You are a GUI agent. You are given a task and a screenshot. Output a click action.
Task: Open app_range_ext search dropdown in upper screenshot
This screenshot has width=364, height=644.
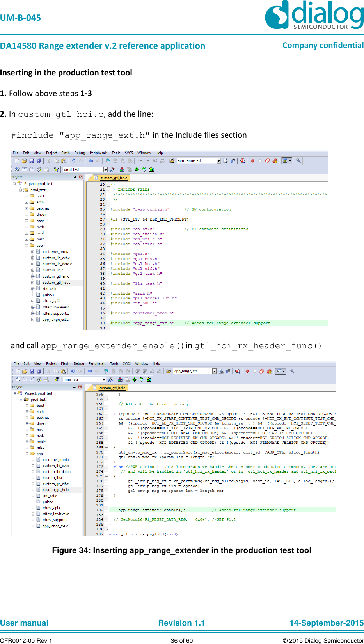point(218,161)
